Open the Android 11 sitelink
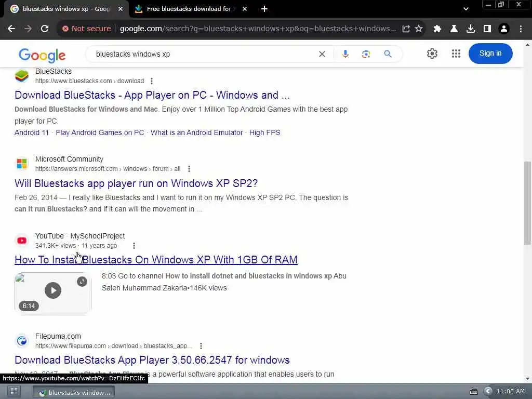532x399 pixels. pyautogui.click(x=32, y=132)
